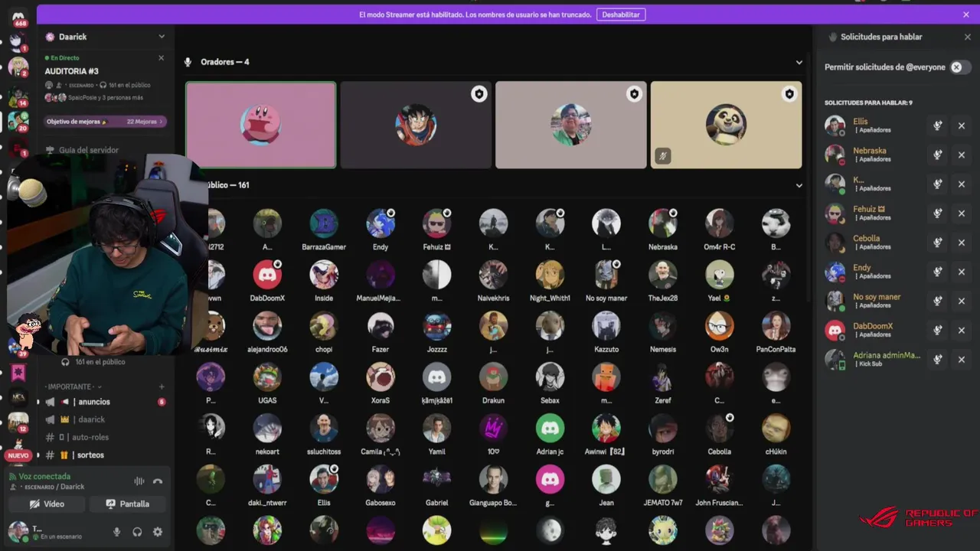This screenshot has width=980, height=551.
Task: Open PanConPalta audience avatar
Action: point(776,325)
